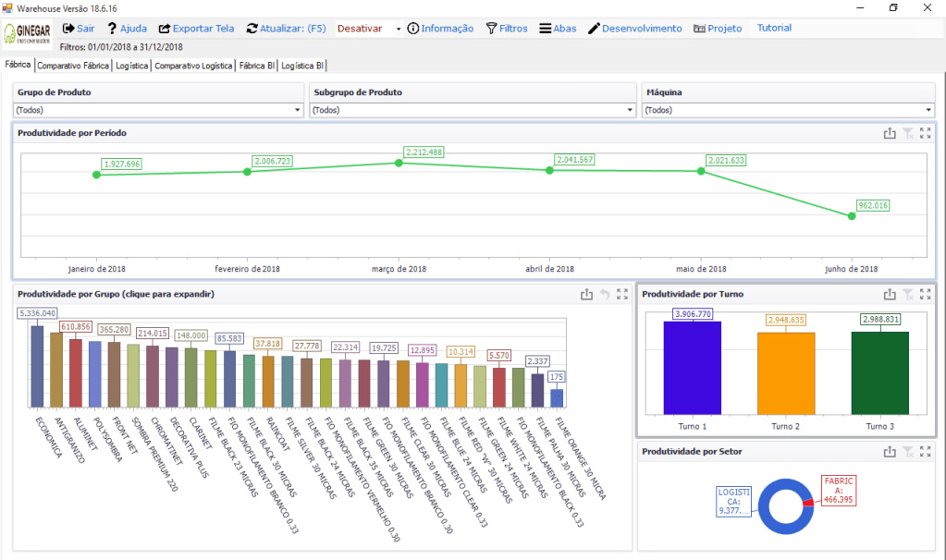Open Ajuda help from the toolbar
Screen dimensions: 946x560
tap(112, 29)
